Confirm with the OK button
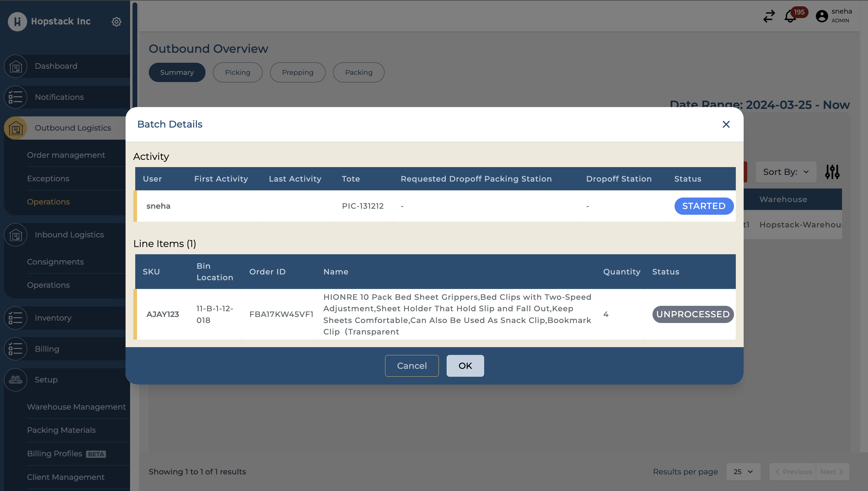The height and width of the screenshot is (491, 868). tap(465, 366)
